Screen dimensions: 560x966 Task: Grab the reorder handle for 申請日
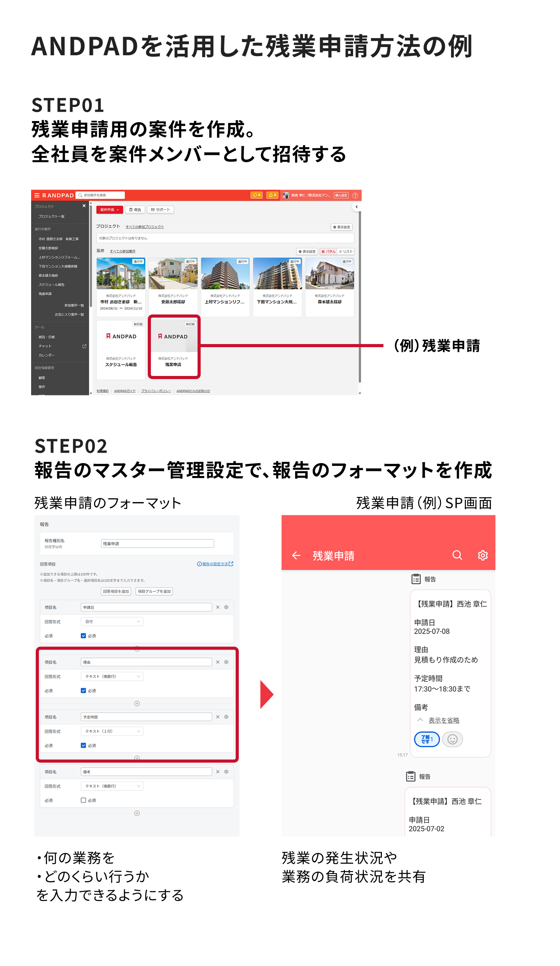pyautogui.click(x=226, y=607)
